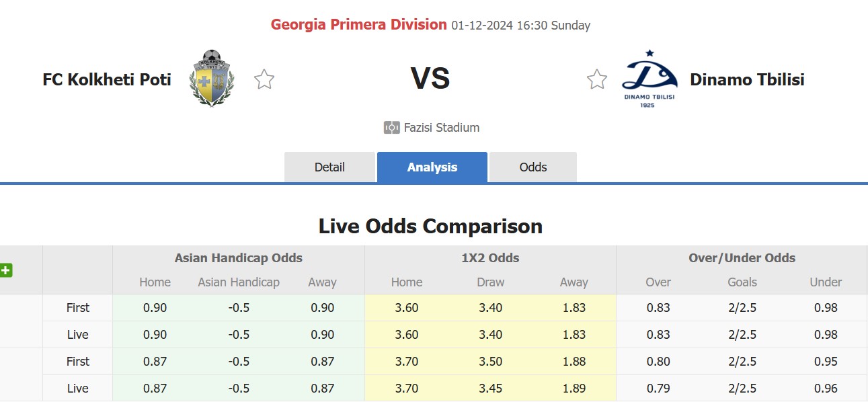Select the live away odds 1.89 cell
Image resolution: width=868 pixels, height=402 pixels.
tap(574, 388)
